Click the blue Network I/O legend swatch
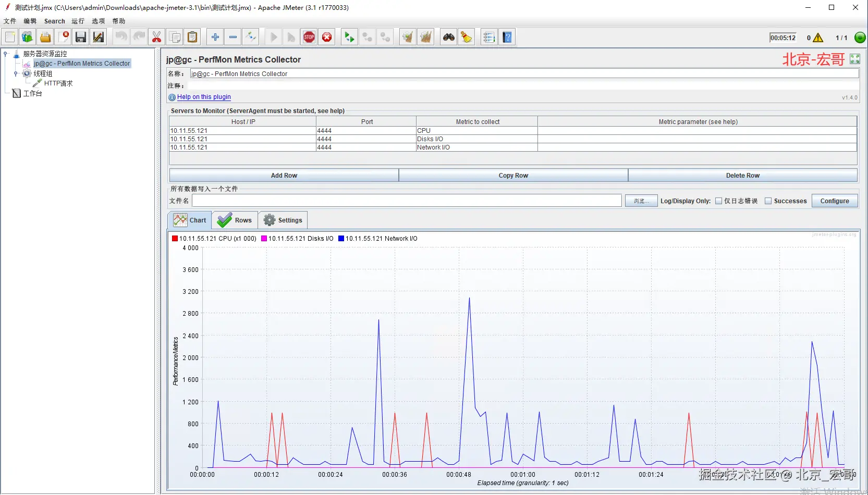The height and width of the screenshot is (495, 868). point(341,239)
